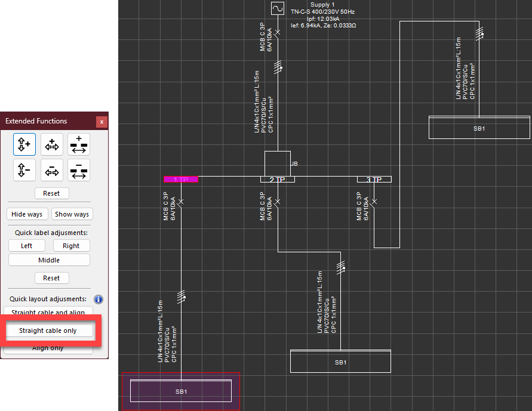Select the 3 TP way on the busbar
This screenshot has height=411, width=532.
(374, 179)
